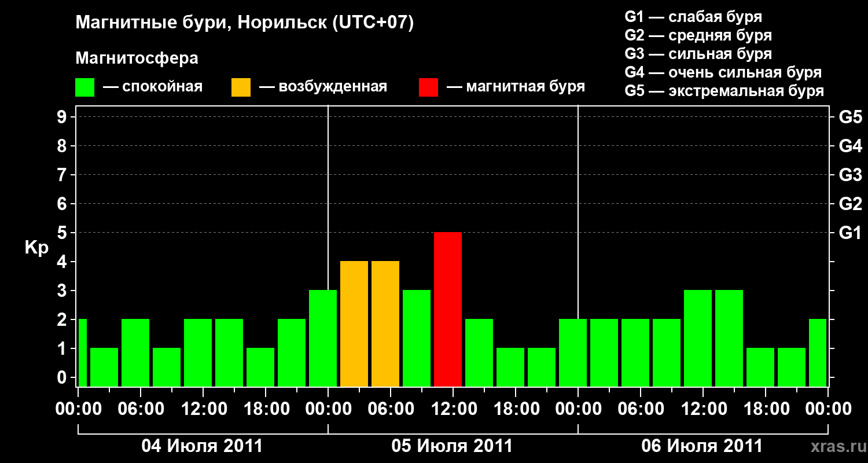Screen dimensions: 868x463
Task: Click the '18:00' time label above 05 Июля
Action: pos(516,409)
